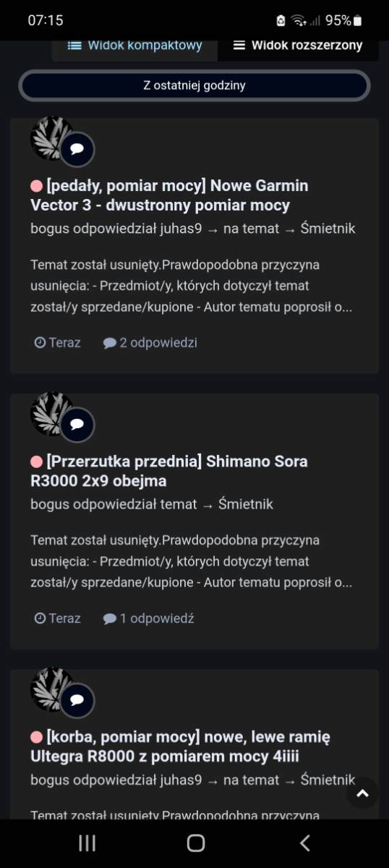Open Śmietnik forum link in first post
This screenshot has width=389, height=868.
pos(328,229)
